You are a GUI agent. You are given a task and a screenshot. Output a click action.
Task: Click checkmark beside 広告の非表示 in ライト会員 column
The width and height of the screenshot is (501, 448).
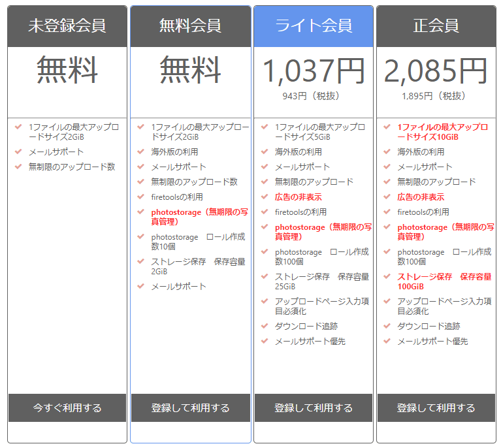pos(265,197)
